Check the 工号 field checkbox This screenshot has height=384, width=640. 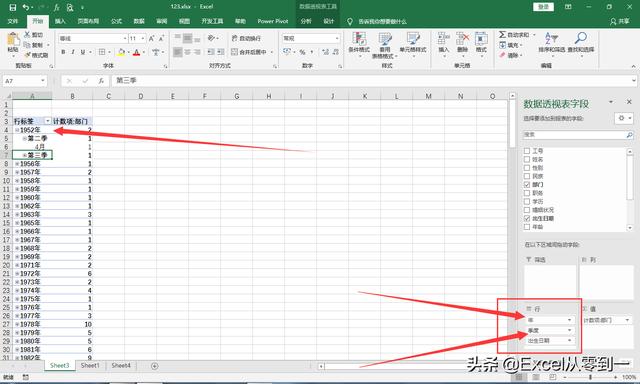tap(527, 151)
